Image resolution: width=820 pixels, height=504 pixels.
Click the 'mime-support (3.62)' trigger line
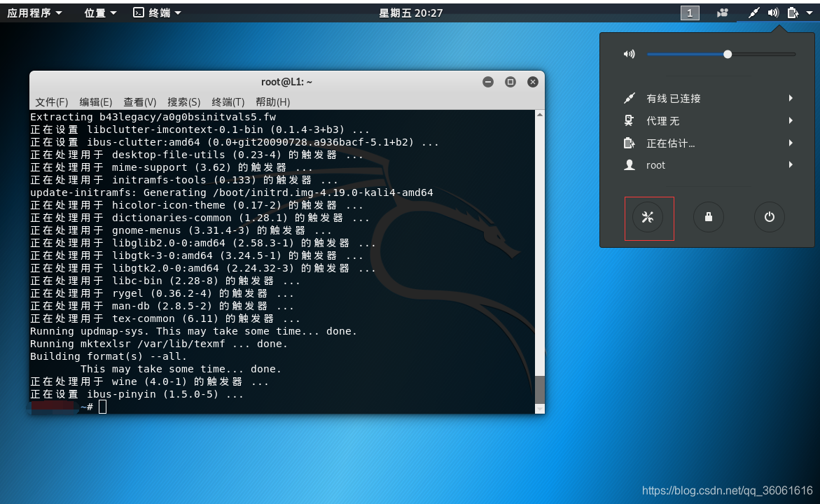[172, 167]
